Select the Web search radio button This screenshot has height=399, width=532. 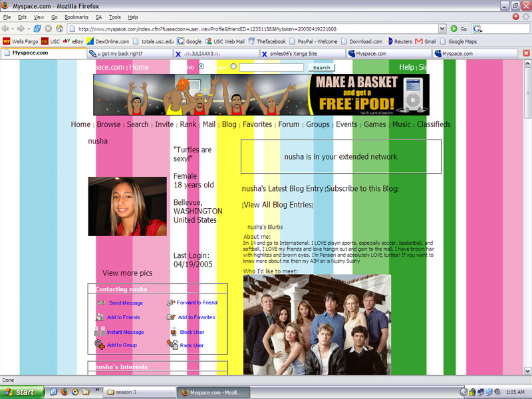point(201,66)
